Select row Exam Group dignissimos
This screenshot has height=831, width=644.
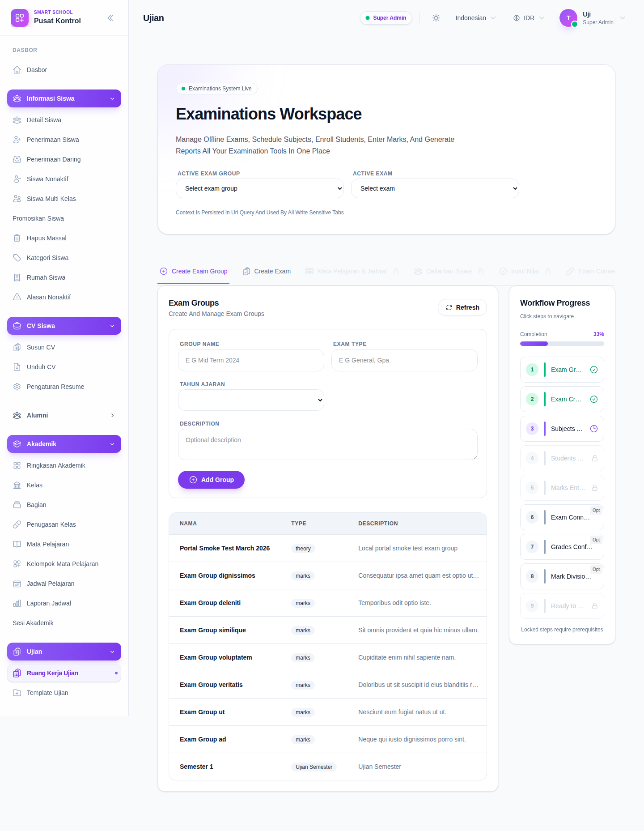click(x=328, y=575)
